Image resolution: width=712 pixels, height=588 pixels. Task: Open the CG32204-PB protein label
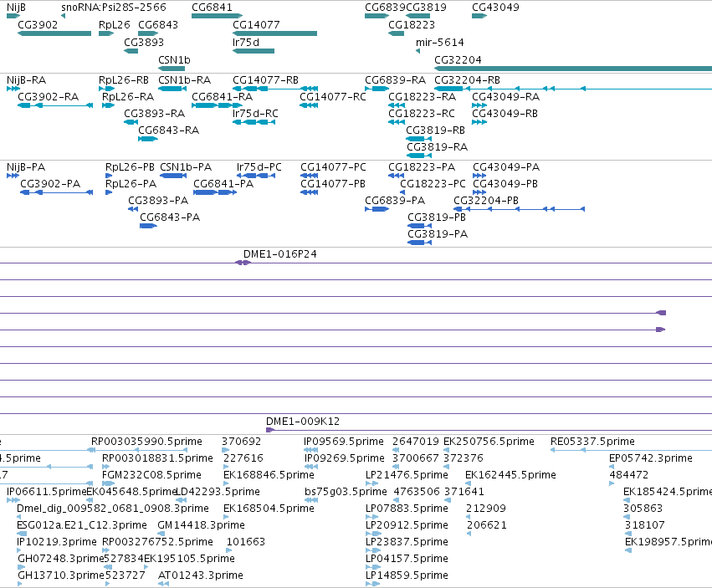coord(486,201)
